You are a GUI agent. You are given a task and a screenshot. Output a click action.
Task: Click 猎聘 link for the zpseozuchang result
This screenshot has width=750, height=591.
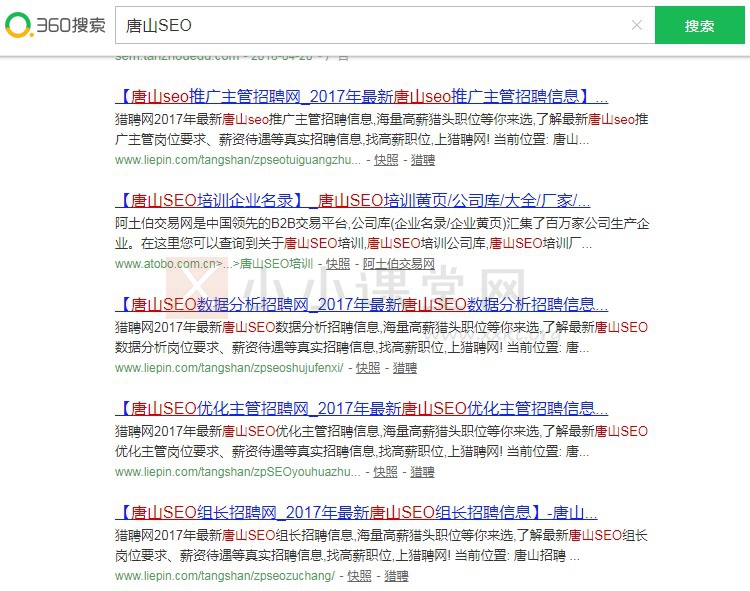(396, 576)
